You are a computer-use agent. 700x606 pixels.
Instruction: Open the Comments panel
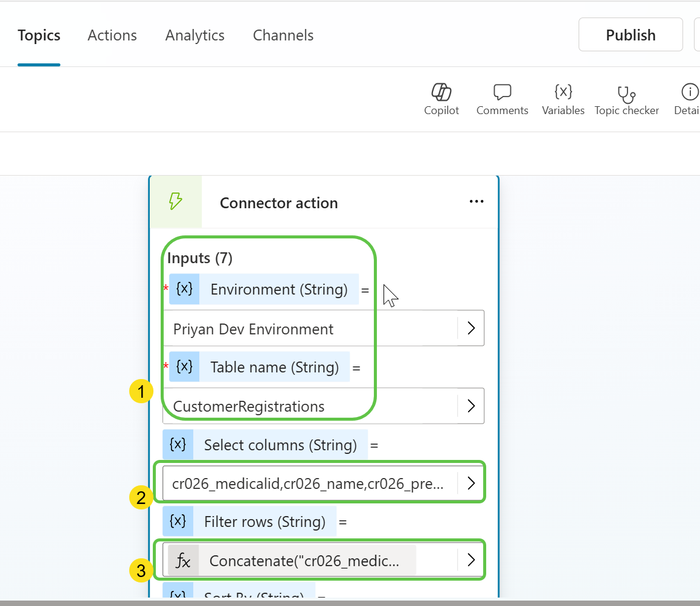coord(502,92)
